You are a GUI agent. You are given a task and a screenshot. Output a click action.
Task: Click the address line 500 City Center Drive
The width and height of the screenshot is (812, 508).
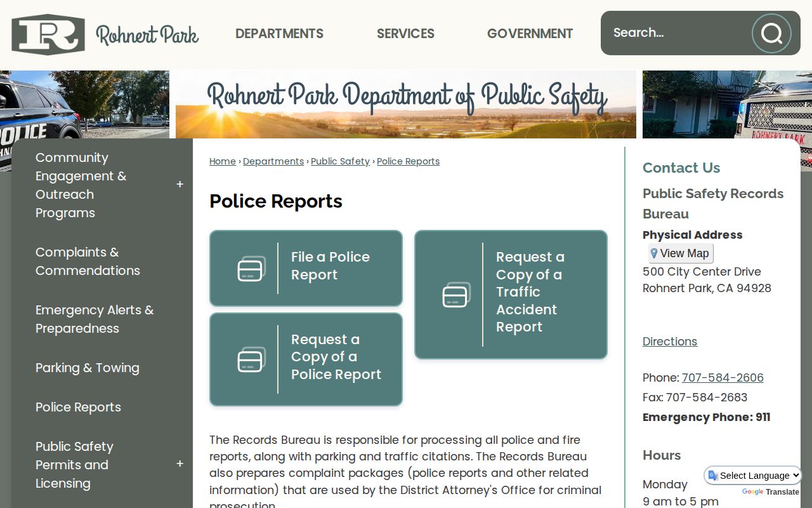(702, 272)
